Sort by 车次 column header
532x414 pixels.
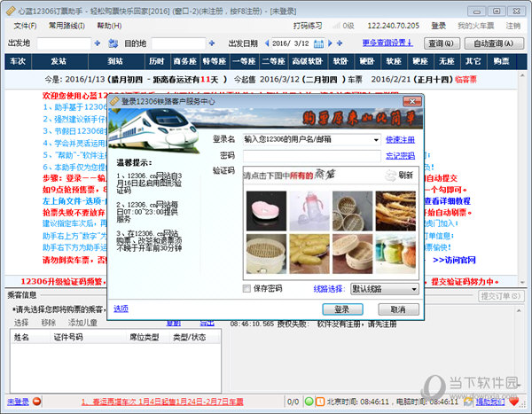(x=18, y=61)
